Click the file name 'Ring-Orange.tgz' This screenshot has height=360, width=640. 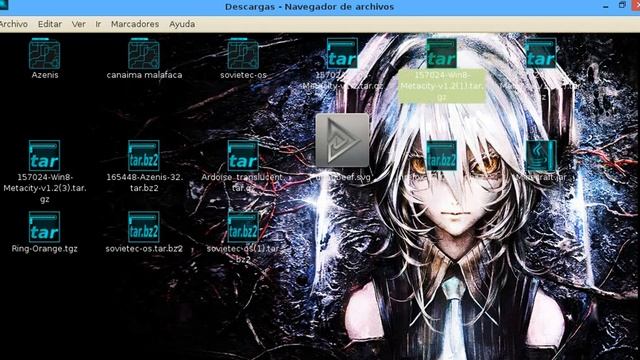tap(44, 249)
